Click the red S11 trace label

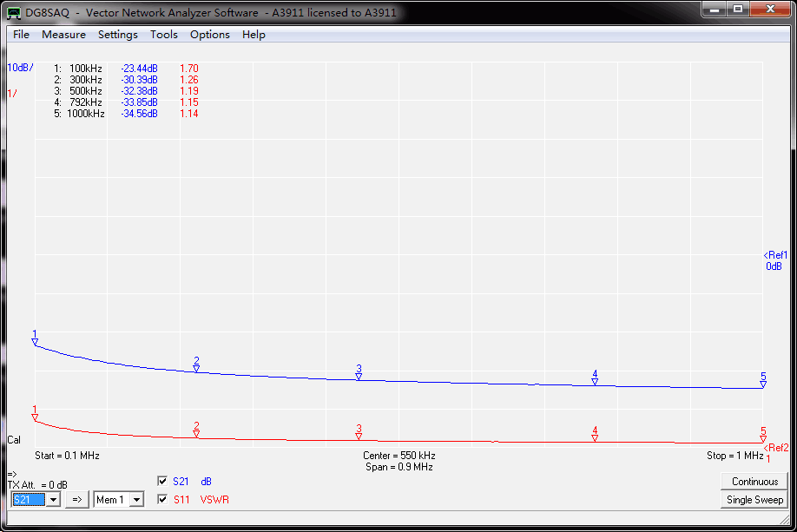[x=181, y=500]
